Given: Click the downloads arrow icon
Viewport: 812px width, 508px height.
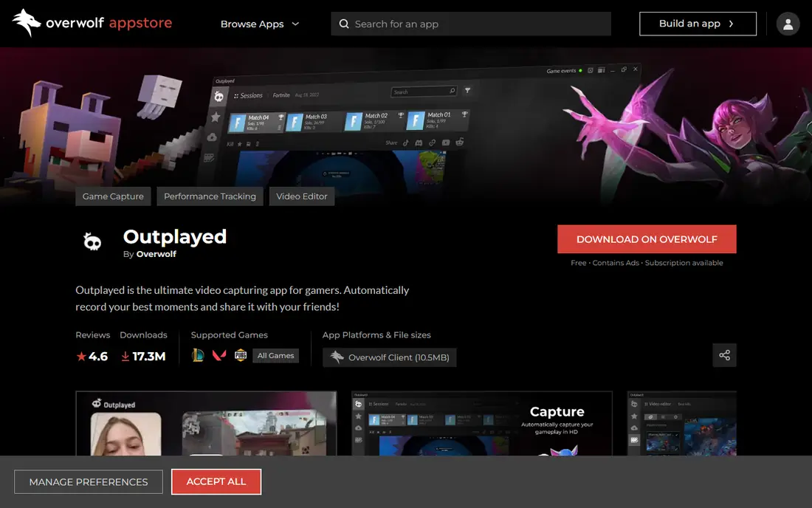Looking at the screenshot, I should pos(125,357).
